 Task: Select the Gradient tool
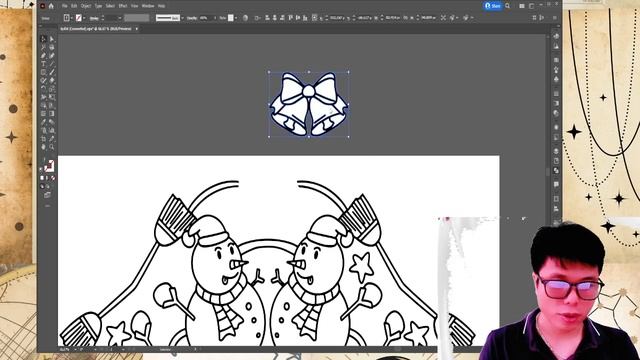52,113
